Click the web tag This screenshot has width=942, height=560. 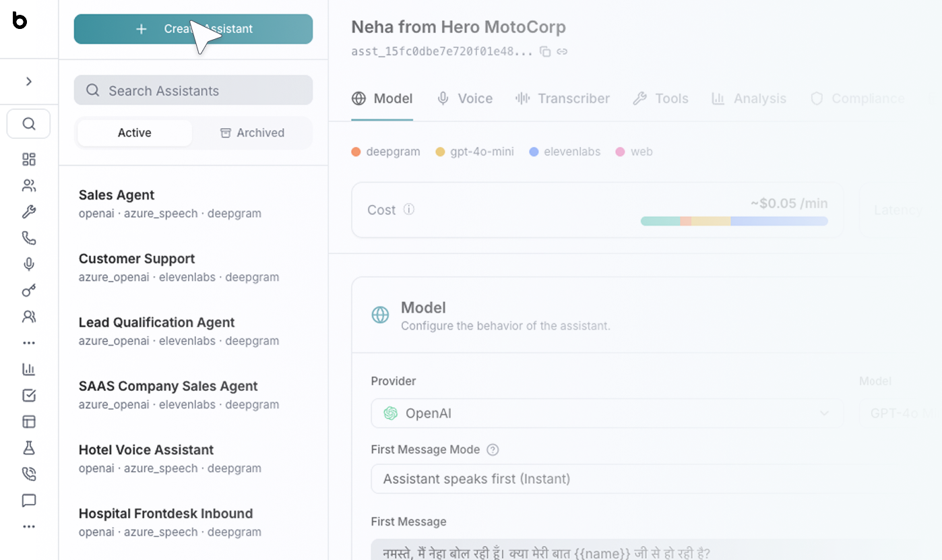(x=634, y=152)
